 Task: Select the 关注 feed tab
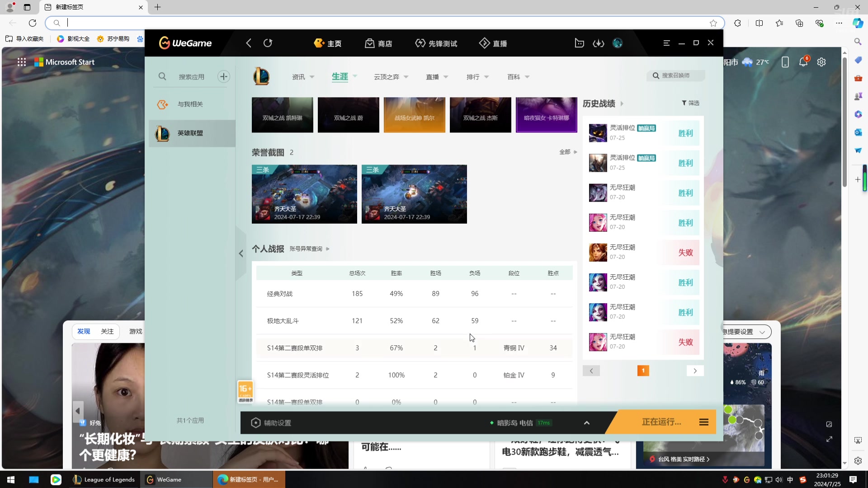tap(107, 331)
